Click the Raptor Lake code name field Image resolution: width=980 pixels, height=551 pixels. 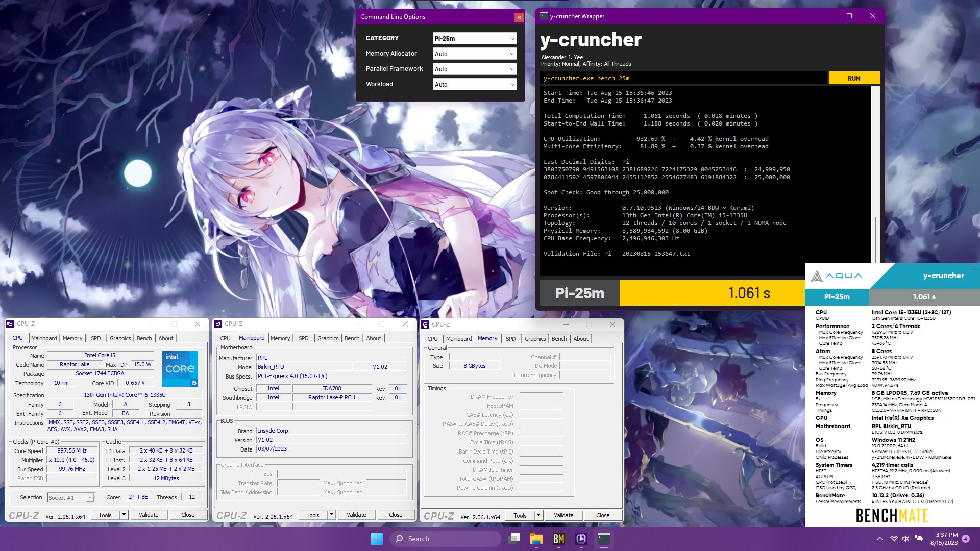pos(75,365)
